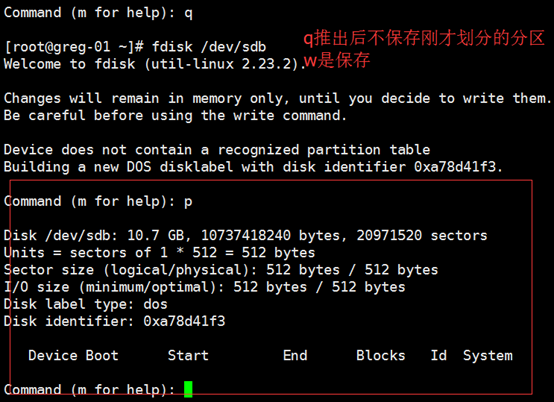Click the 'System' column header
The image size is (554, 402).
pos(488,356)
